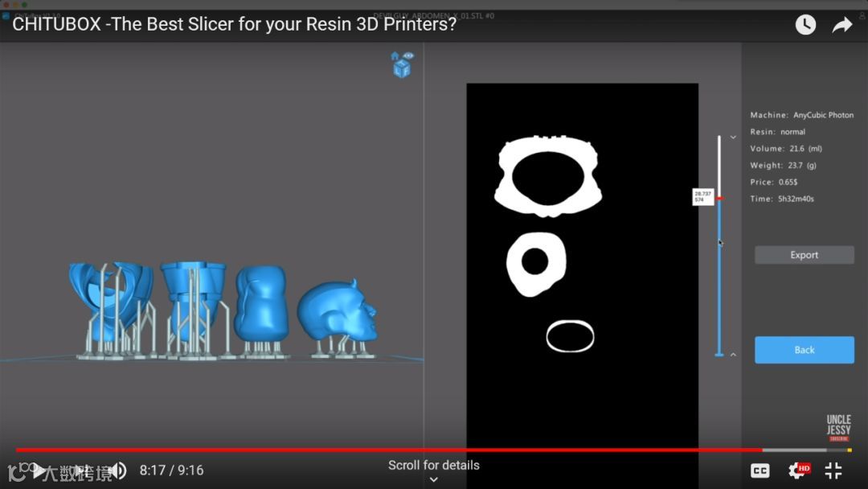Image resolution: width=868 pixels, height=489 pixels.
Task: Move layer slider up with top chevron
Action: (x=733, y=137)
